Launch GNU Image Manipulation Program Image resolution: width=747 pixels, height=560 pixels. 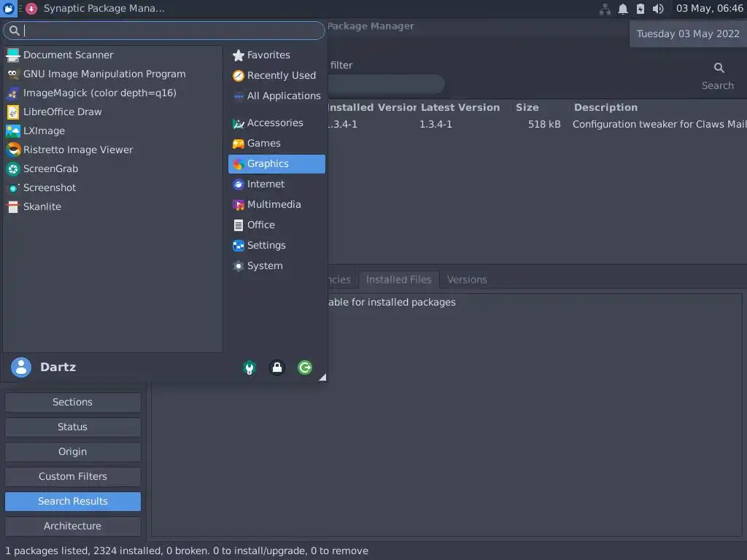click(x=112, y=74)
